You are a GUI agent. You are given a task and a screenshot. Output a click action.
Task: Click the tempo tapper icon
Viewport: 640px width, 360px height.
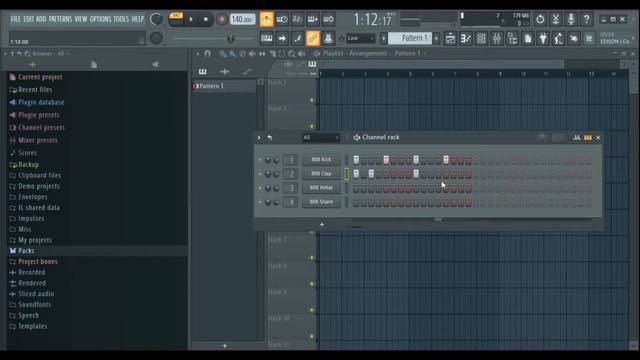(558, 38)
